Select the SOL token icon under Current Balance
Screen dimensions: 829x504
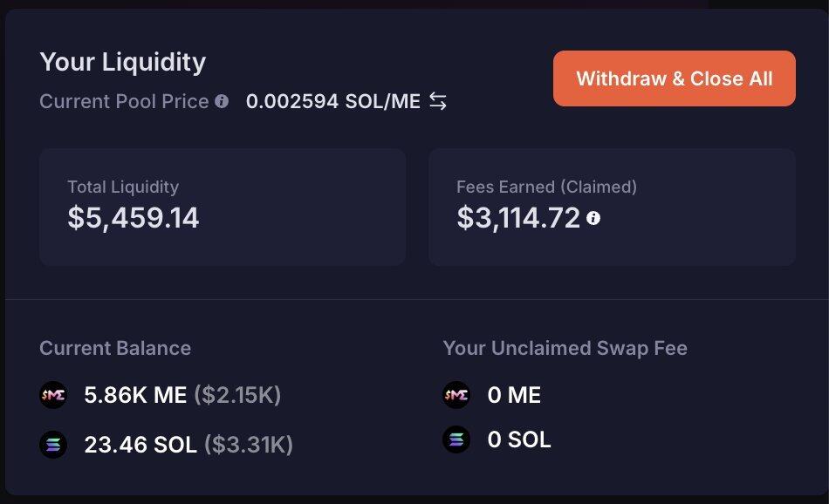pyautogui.click(x=53, y=445)
